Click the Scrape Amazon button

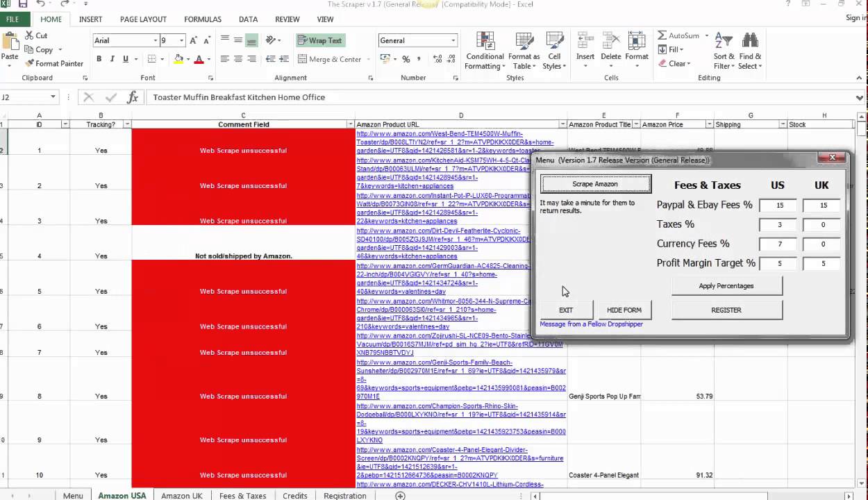click(595, 184)
